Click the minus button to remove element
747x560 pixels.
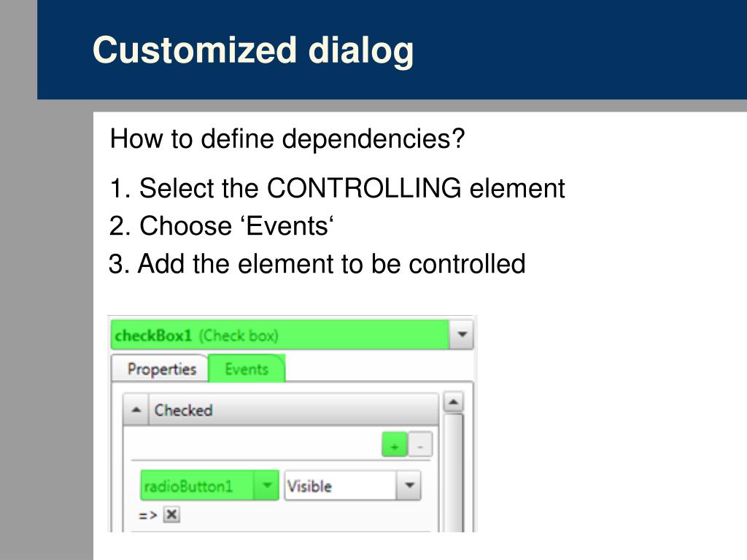tap(420, 445)
